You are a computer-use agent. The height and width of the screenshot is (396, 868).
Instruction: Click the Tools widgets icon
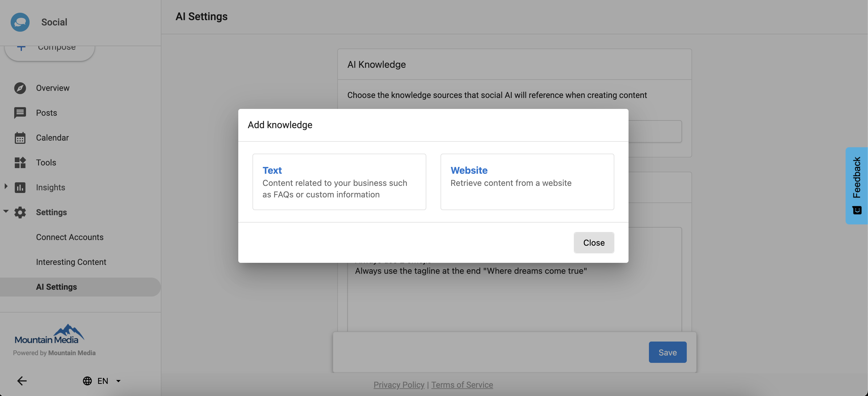pos(20,162)
